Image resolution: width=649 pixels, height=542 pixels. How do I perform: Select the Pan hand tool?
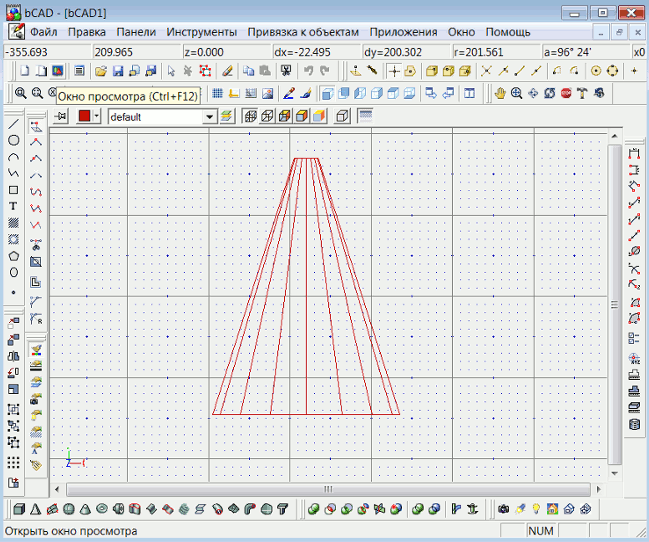coord(500,94)
